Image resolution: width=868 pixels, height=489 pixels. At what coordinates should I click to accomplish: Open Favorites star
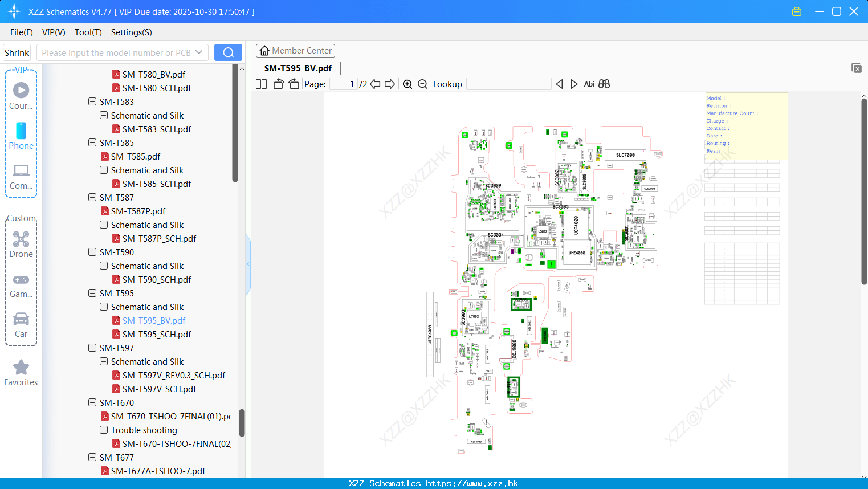click(x=21, y=373)
